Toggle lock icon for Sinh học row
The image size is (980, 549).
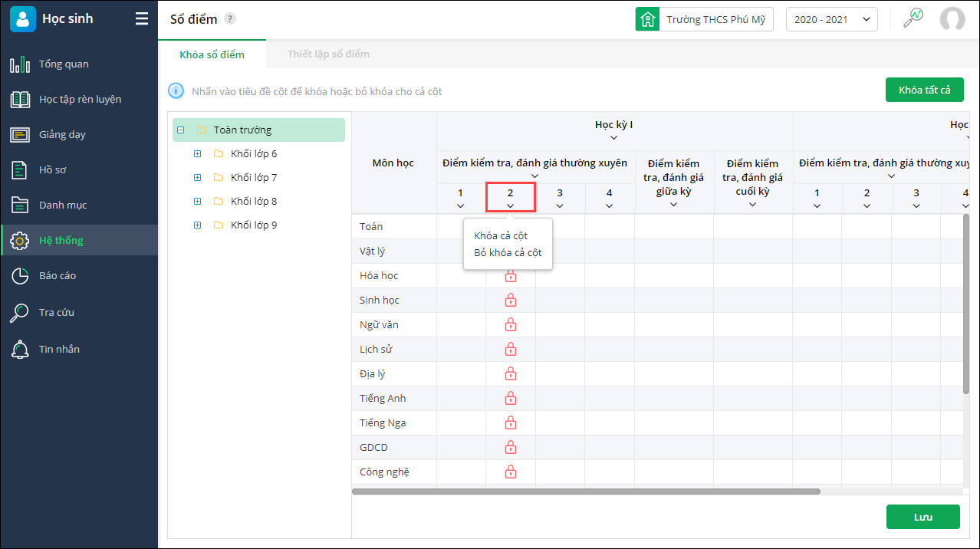tap(511, 301)
